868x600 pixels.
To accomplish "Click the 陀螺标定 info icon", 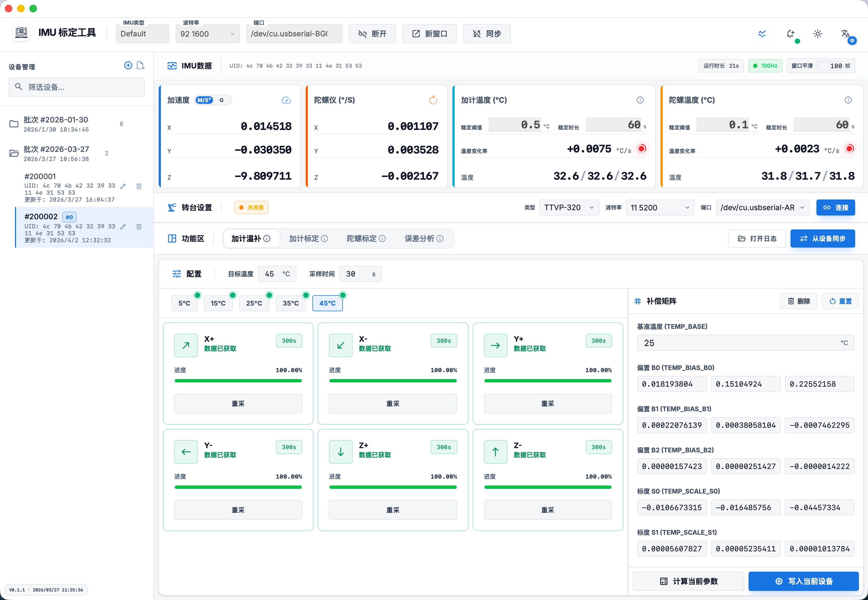I will tap(382, 239).
